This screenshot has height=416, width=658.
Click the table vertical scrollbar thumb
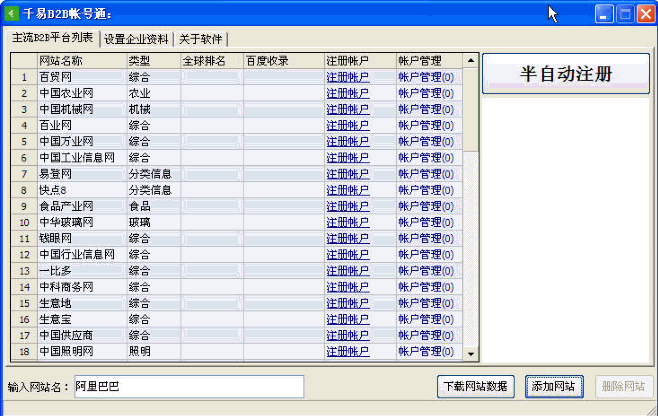click(x=471, y=110)
